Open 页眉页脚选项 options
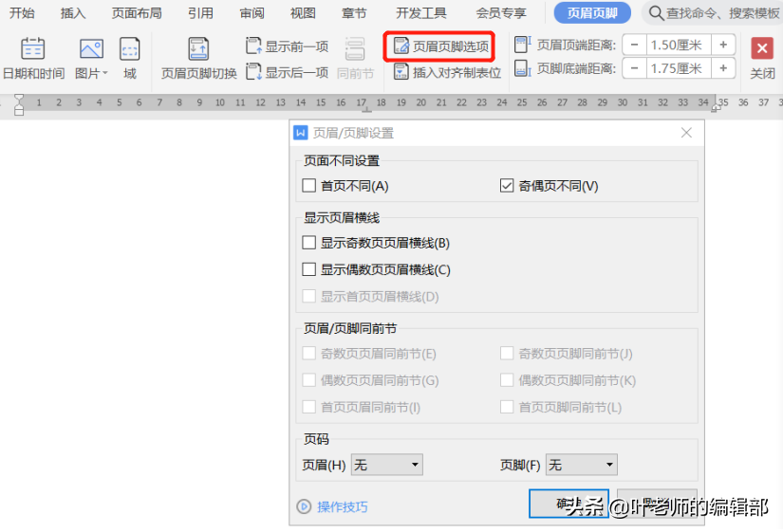783x532 pixels. click(x=440, y=46)
